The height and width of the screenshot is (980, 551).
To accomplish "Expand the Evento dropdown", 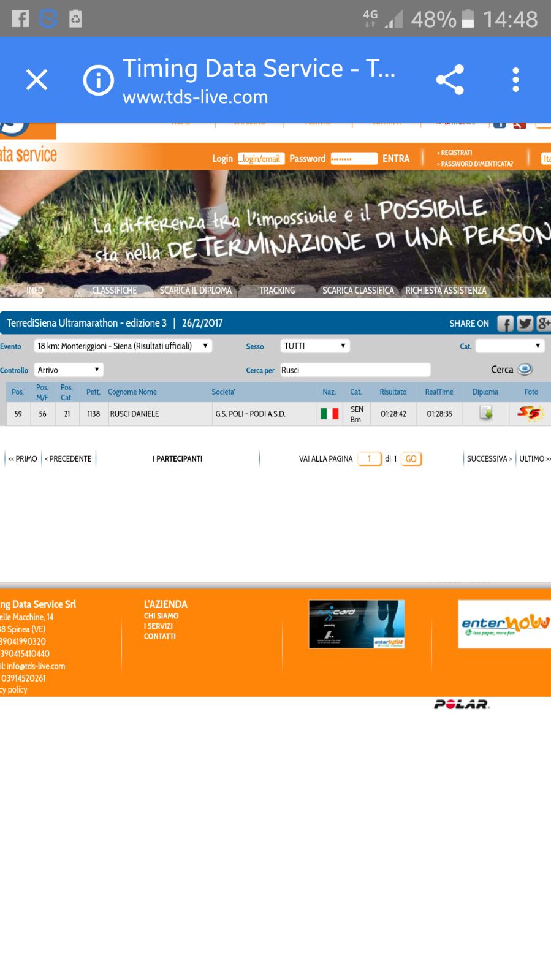I will coord(123,346).
